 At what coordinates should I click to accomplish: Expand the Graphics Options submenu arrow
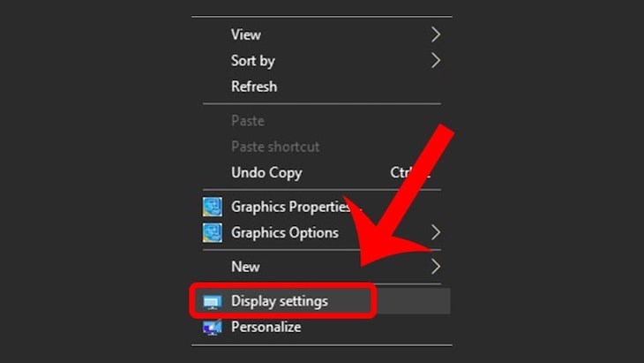pos(435,233)
